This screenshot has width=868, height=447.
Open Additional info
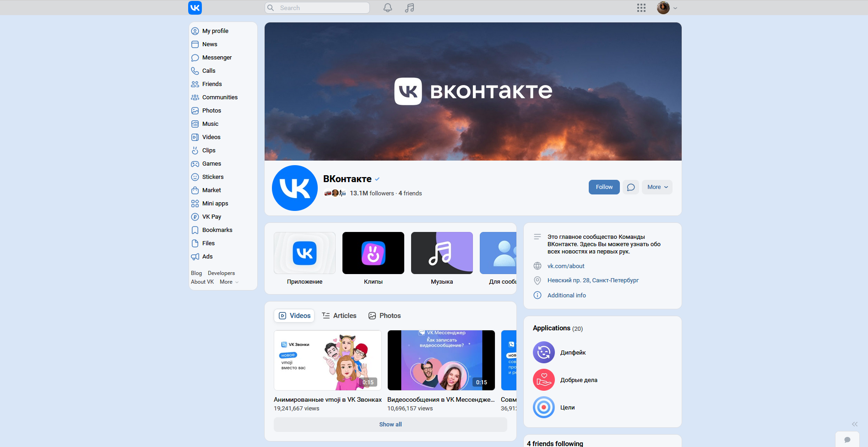click(567, 296)
